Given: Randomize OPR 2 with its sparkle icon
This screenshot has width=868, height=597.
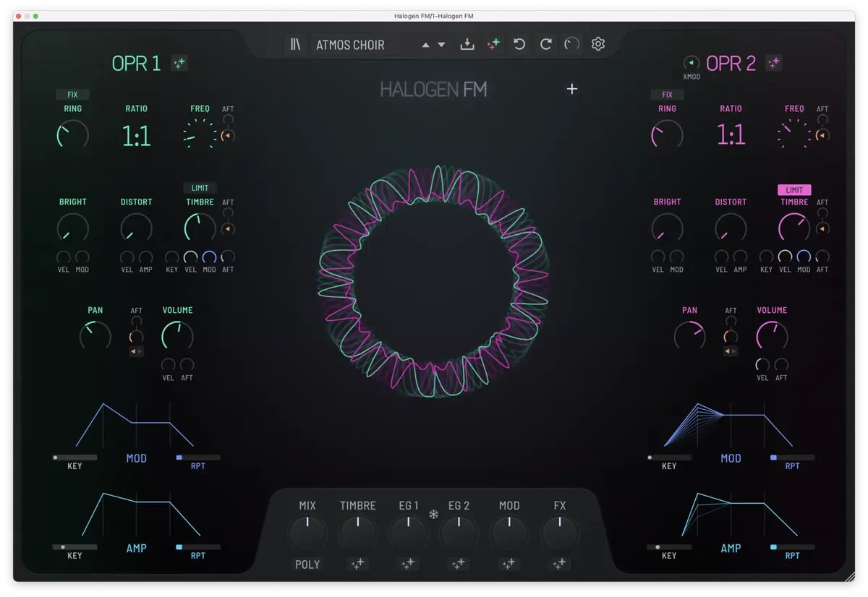Looking at the screenshot, I should pos(774,64).
